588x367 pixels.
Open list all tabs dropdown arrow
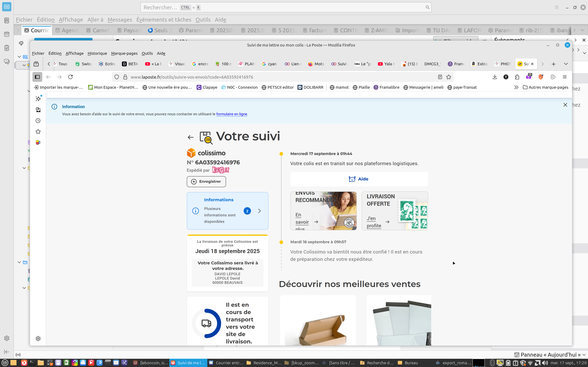[566, 64]
